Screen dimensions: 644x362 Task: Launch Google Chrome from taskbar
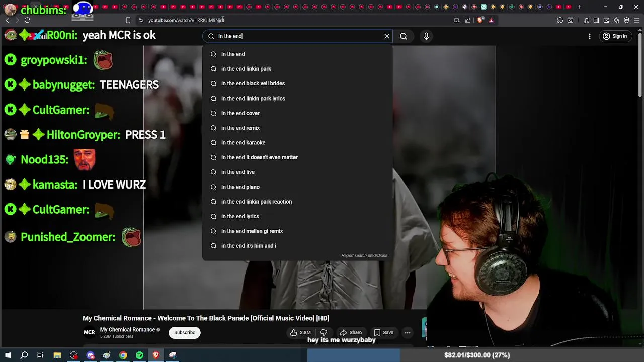[123, 355]
